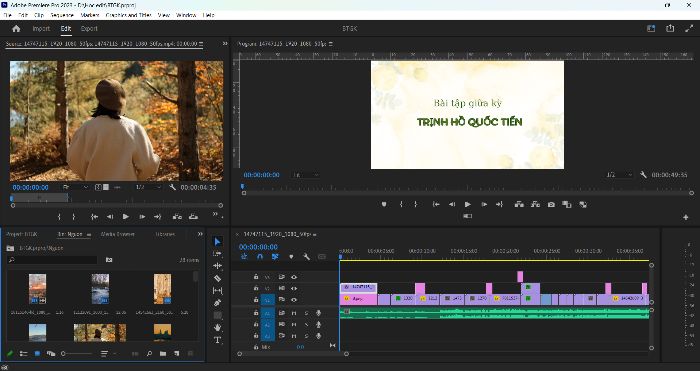Play the Program monitor sequence
The height and width of the screenshot is (371, 700).
point(467,204)
